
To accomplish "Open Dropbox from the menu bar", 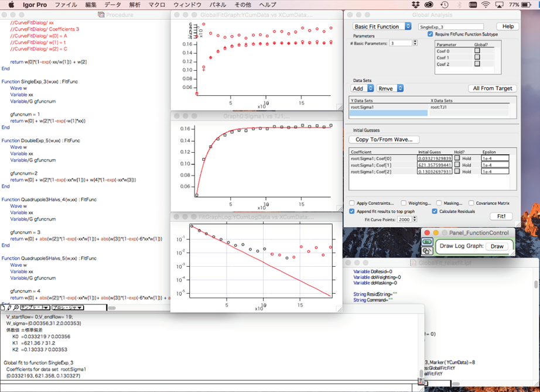I will 416,5.
